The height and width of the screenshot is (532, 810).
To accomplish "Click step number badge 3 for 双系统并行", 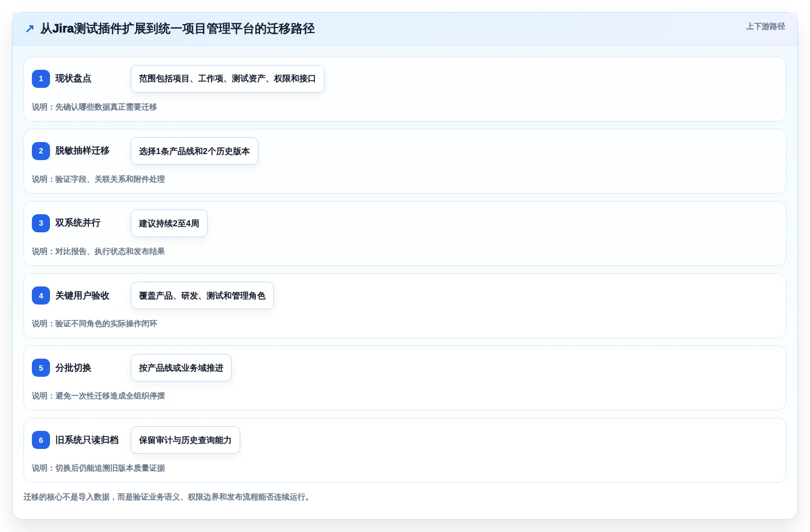I will coord(41,223).
